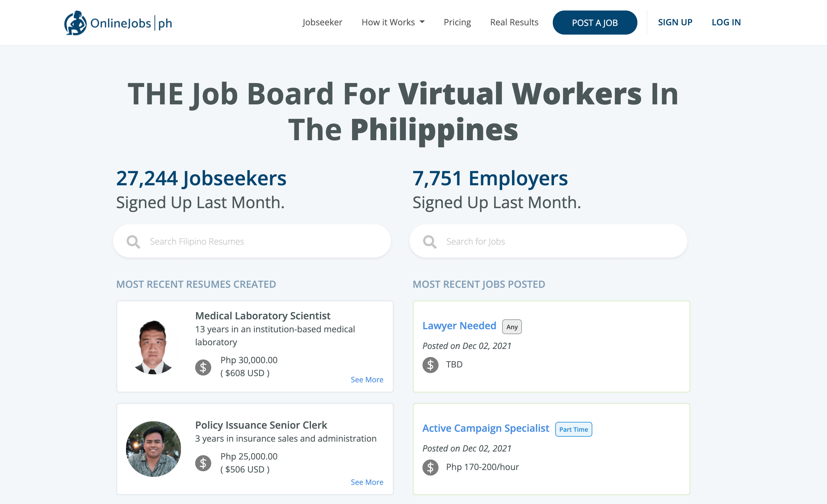Click the POST A JOB button
This screenshot has height=504, width=827.
coord(595,23)
